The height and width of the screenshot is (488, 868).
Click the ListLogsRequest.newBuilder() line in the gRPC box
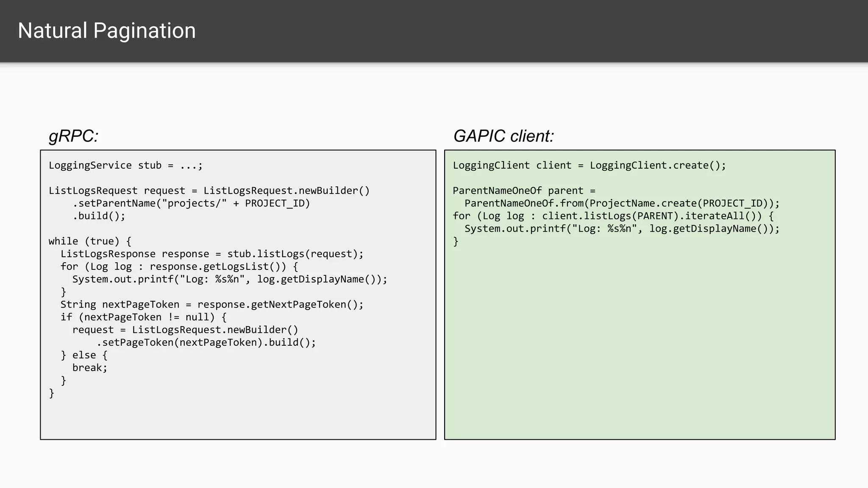(x=209, y=191)
